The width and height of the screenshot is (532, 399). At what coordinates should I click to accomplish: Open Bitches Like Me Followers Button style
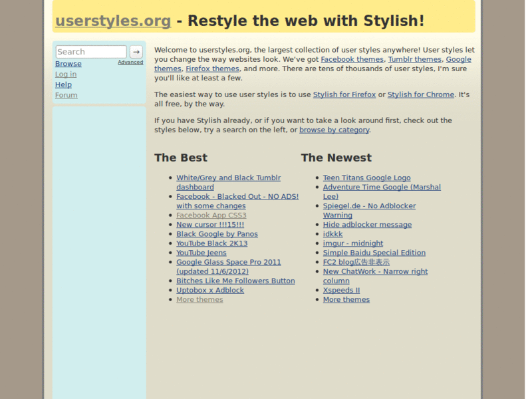click(236, 281)
